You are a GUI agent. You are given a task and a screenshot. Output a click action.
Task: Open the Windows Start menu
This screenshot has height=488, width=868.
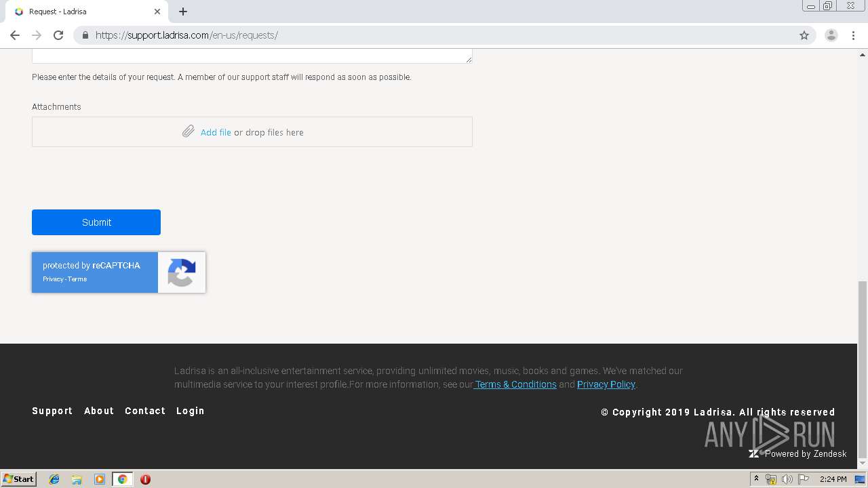click(x=19, y=479)
